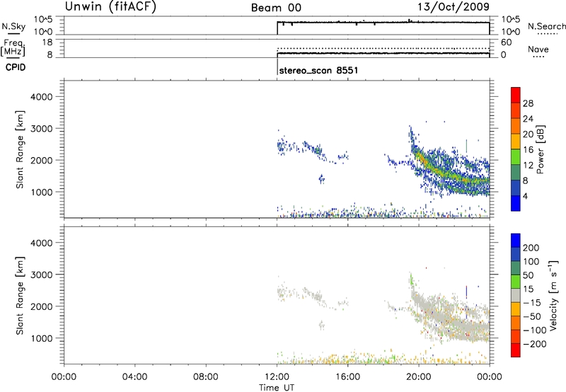Image resolution: width=566 pixels, height=392 pixels.
Task: Click the 'N.Sky' legend label
Action: (x=13, y=26)
